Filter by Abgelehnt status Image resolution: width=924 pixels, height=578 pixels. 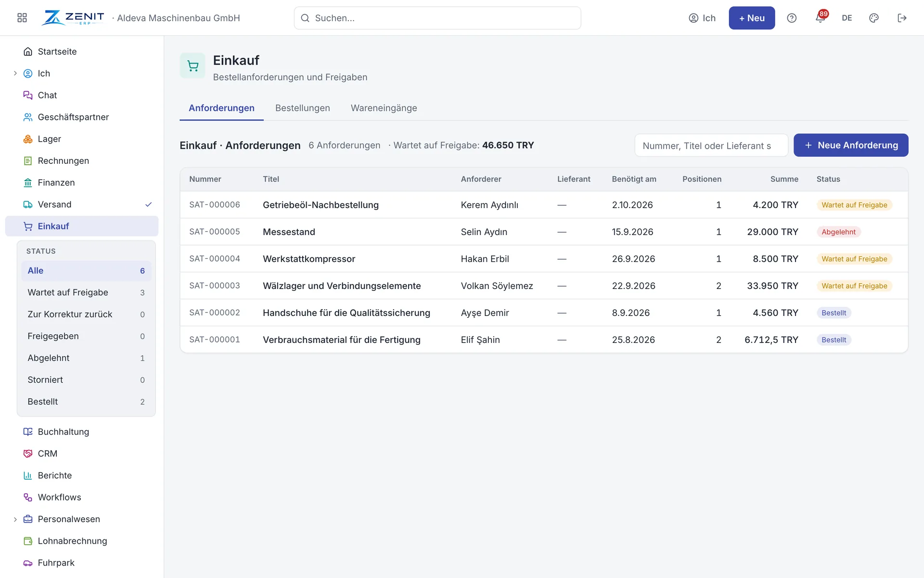coord(86,358)
